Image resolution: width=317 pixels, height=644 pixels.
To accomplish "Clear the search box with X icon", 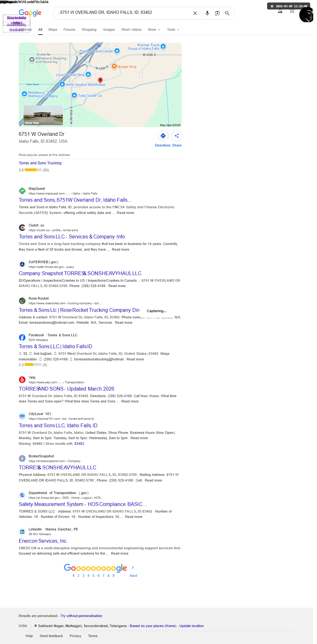I will [x=195, y=13].
